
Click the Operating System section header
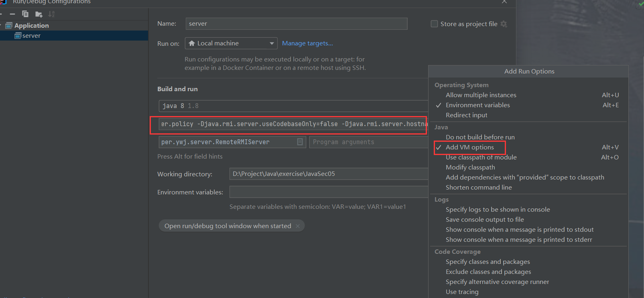(x=461, y=85)
